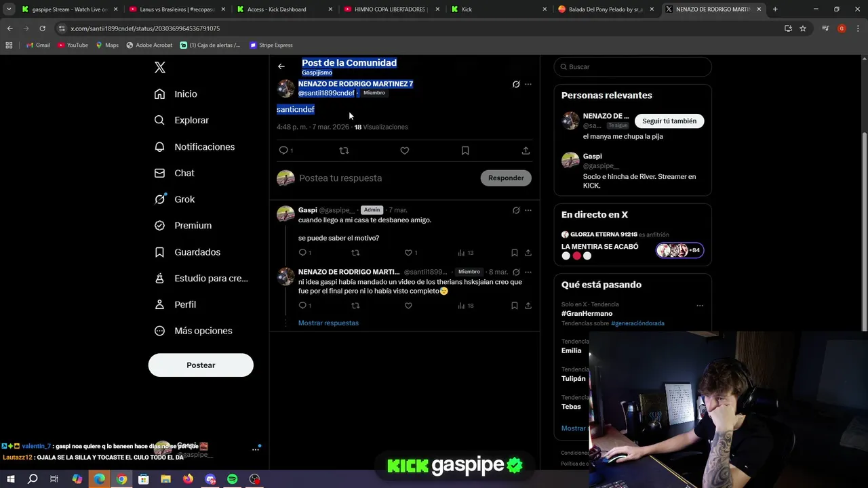
Task: Click the Buscar search field
Action: click(x=633, y=67)
